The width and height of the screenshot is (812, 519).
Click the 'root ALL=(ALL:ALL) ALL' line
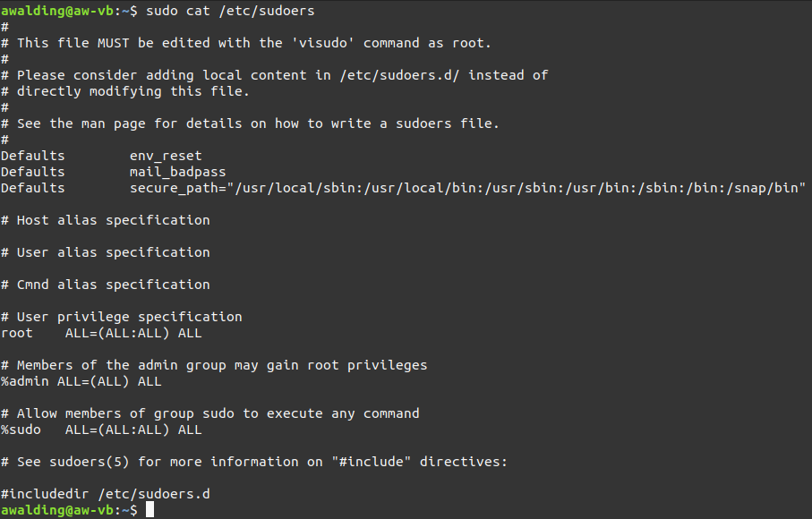101,333
